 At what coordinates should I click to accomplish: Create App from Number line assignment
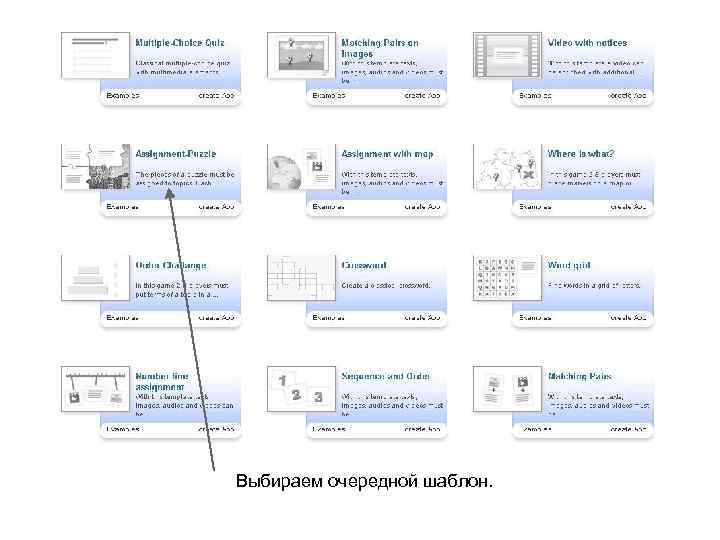[x=216, y=429]
